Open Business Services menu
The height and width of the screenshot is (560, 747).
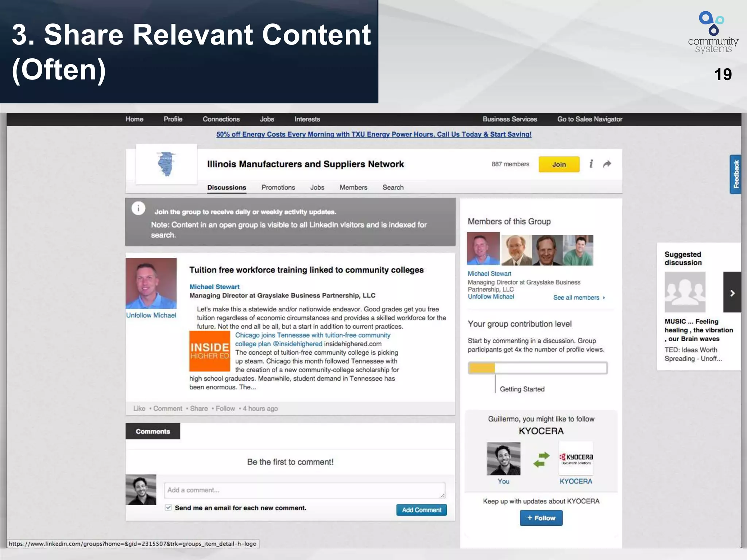pyautogui.click(x=510, y=119)
